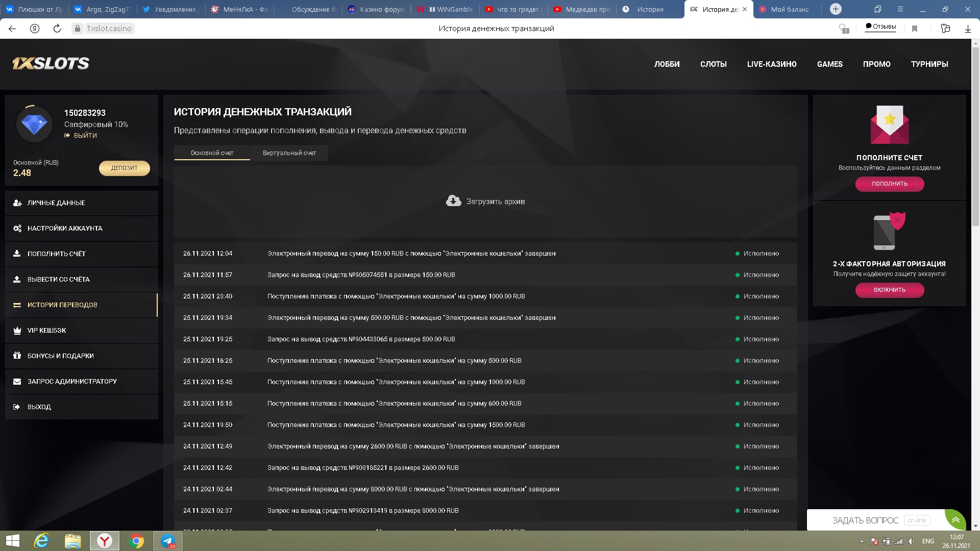980x551 pixels.
Task: Click the bookmark icon in address bar
Action: (915, 29)
